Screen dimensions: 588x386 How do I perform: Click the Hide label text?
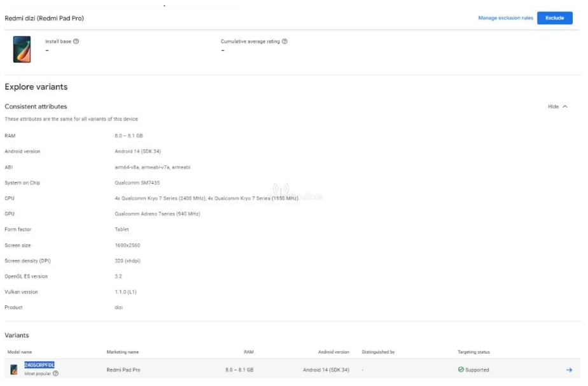coord(553,106)
